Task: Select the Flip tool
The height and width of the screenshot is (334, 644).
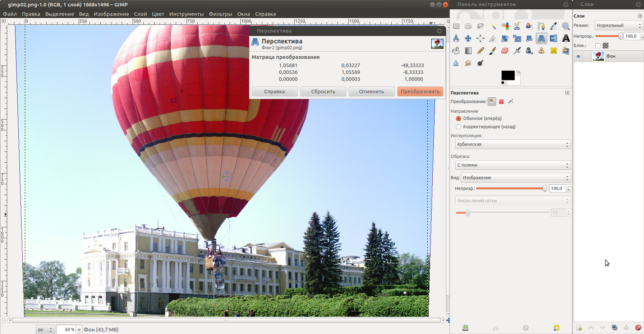Action: 553,38
